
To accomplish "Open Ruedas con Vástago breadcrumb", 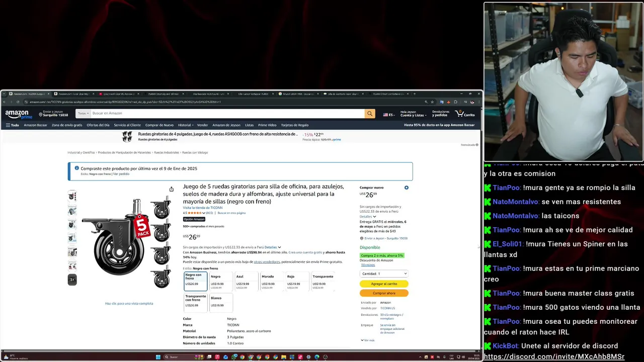I will [195, 152].
